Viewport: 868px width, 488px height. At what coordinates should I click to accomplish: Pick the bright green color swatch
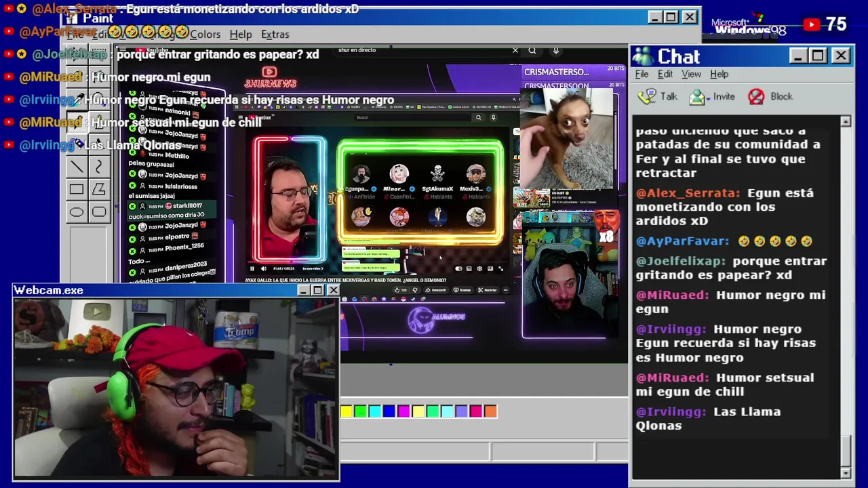tap(361, 411)
